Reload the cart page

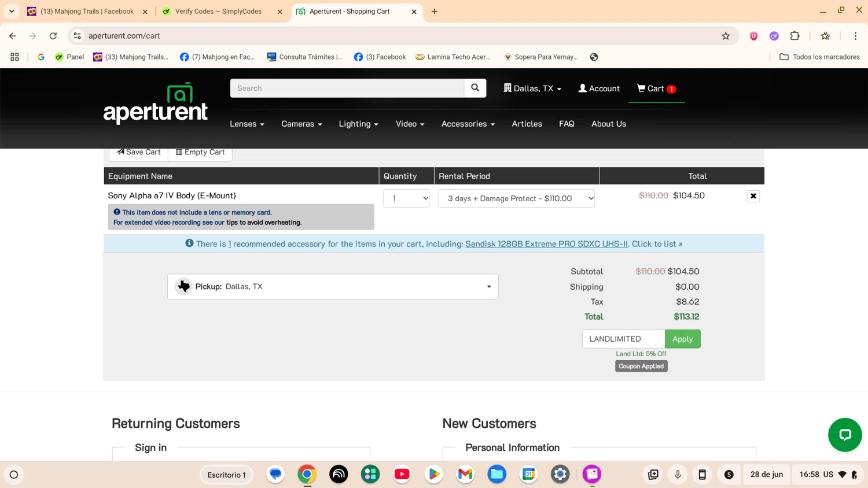(x=53, y=36)
